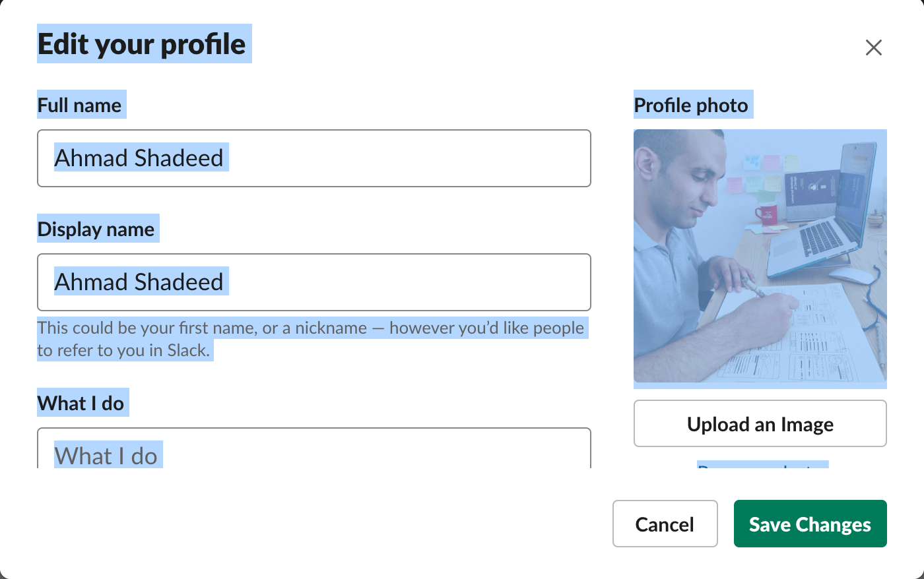Screen dimensions: 924x579
Task: Click the red mug in profile photo
Action: point(766,214)
